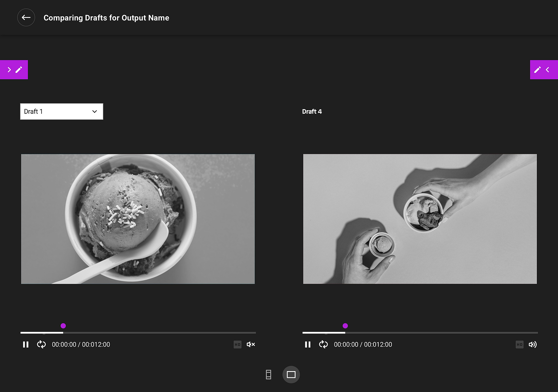This screenshot has width=558, height=392.
Task: Click the Draft 4 label
Action: pyautogui.click(x=312, y=111)
